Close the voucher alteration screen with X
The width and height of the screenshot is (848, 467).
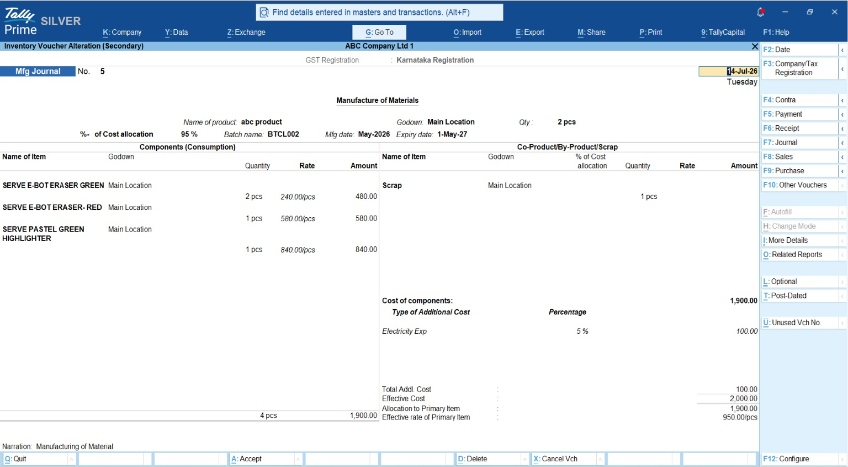point(754,46)
